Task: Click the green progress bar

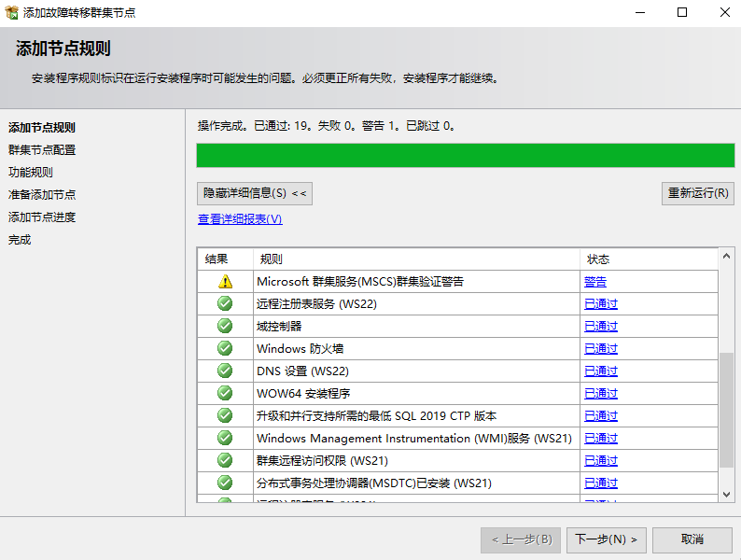Action: click(x=465, y=155)
